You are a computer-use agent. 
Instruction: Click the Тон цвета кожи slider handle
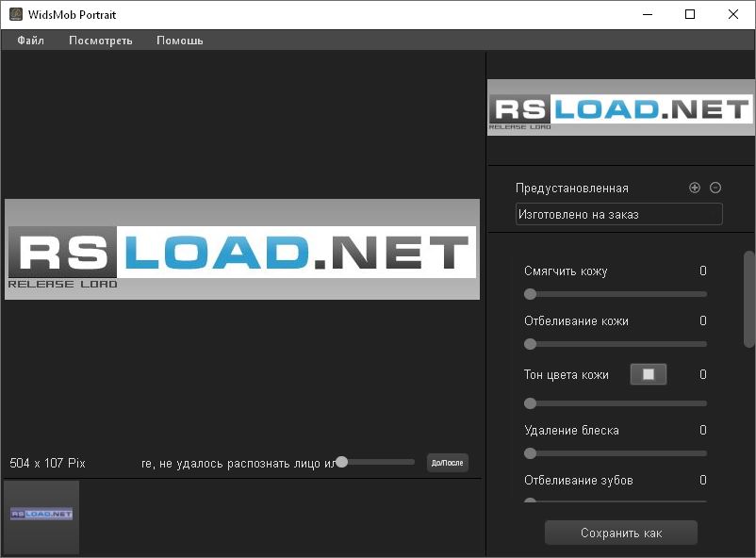(x=530, y=403)
